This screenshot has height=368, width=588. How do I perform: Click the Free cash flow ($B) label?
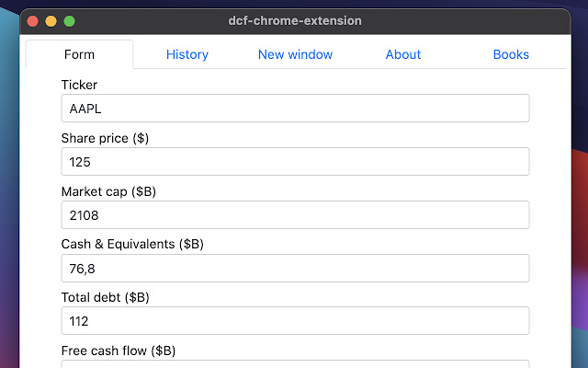[x=119, y=351]
